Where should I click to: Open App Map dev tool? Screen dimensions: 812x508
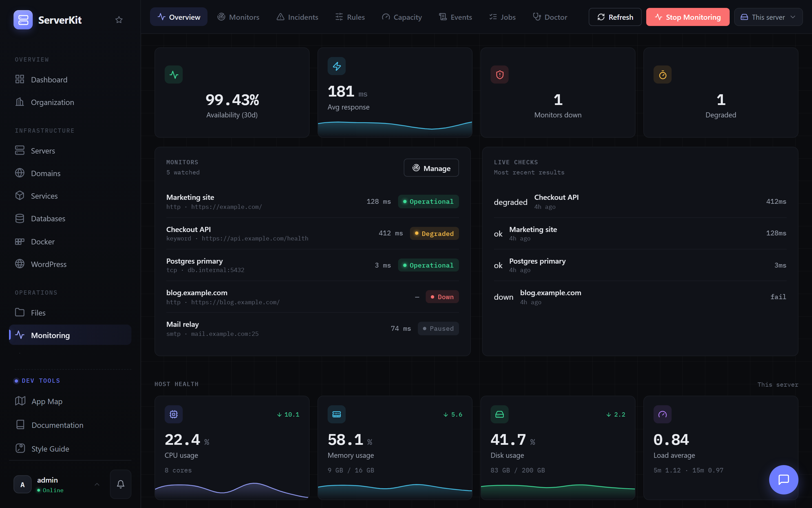coord(70,402)
